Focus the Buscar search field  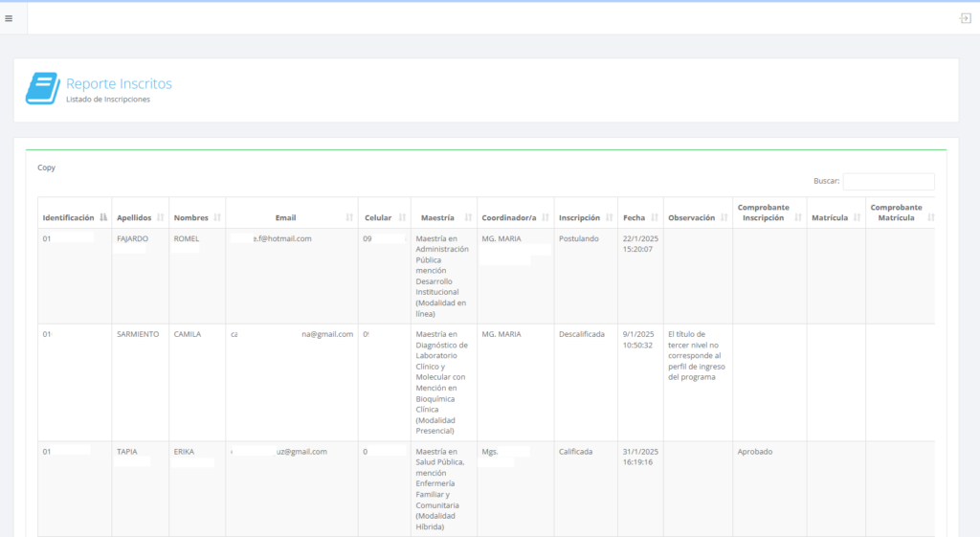tap(888, 181)
